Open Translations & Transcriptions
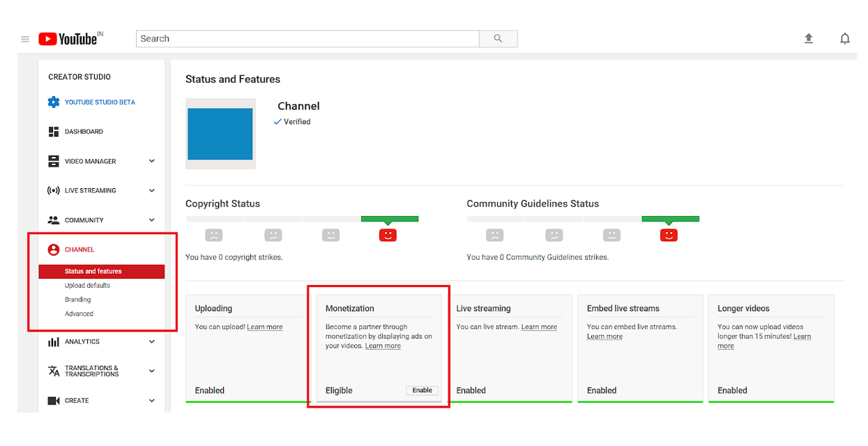868x446 pixels. (x=54, y=371)
